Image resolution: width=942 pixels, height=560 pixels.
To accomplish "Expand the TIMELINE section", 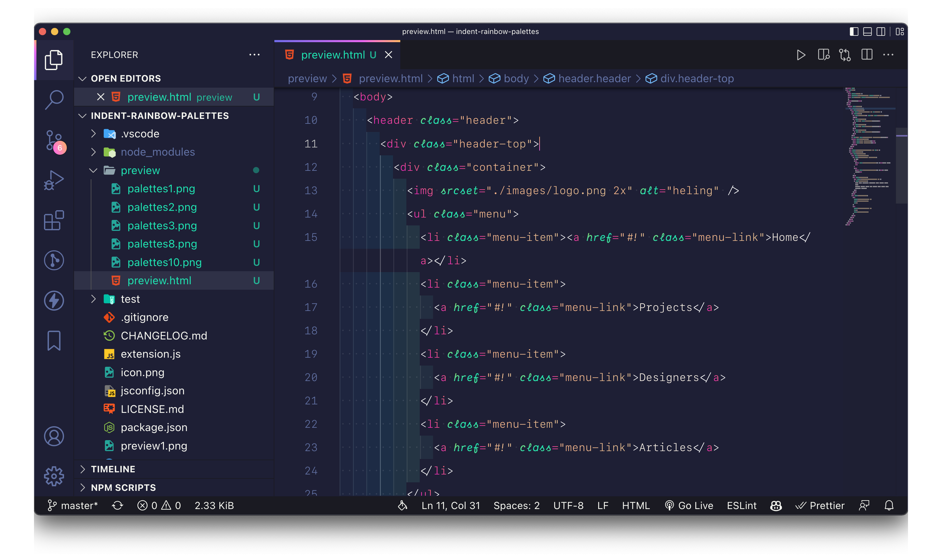I will point(113,469).
